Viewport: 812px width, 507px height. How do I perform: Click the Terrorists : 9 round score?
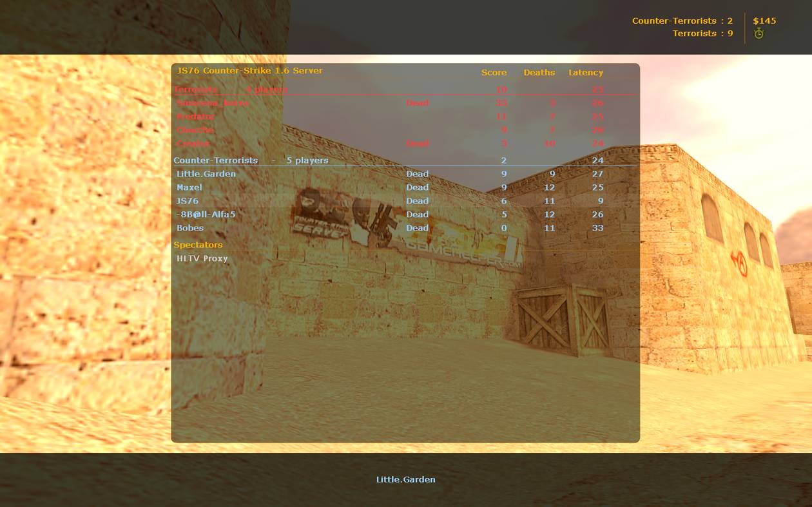703,33
